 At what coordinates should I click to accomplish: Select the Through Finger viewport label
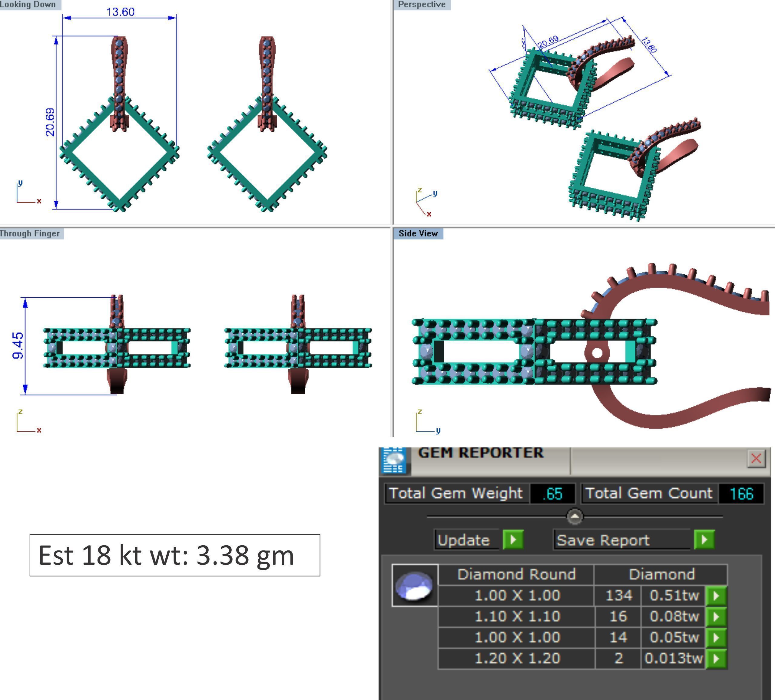click(x=30, y=233)
